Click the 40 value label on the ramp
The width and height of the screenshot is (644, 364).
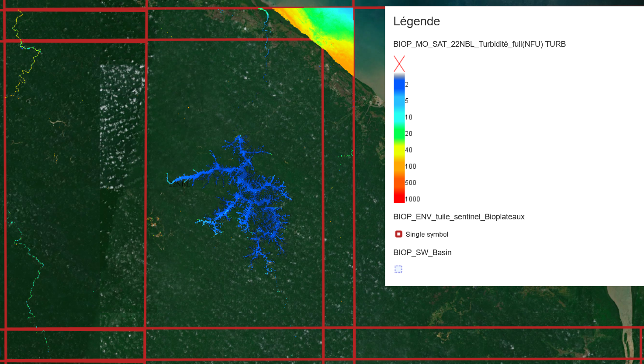pyautogui.click(x=409, y=150)
